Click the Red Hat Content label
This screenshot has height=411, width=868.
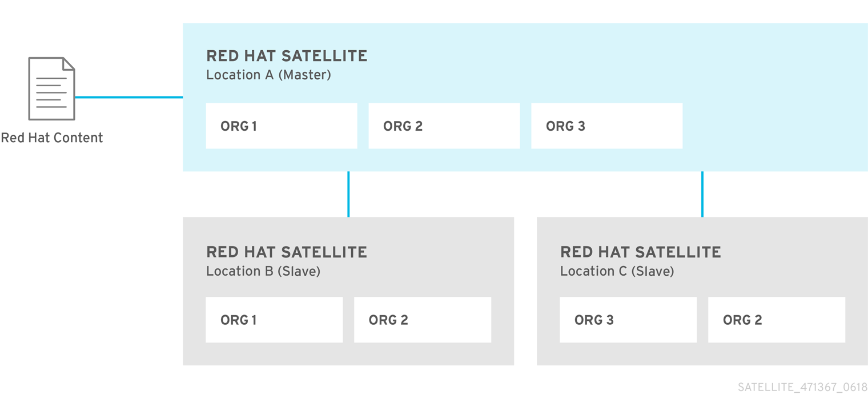[x=52, y=138]
